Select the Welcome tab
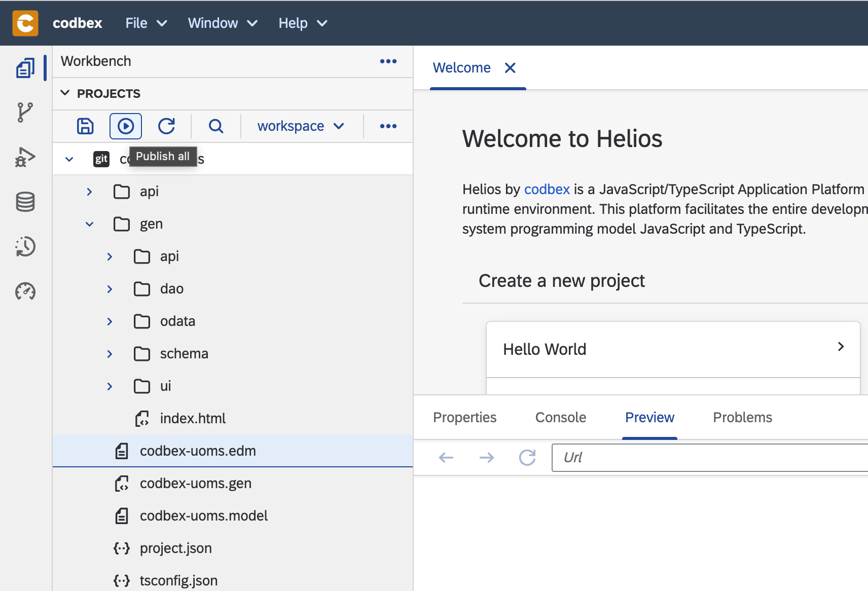Image resolution: width=868 pixels, height=591 pixels. click(461, 68)
